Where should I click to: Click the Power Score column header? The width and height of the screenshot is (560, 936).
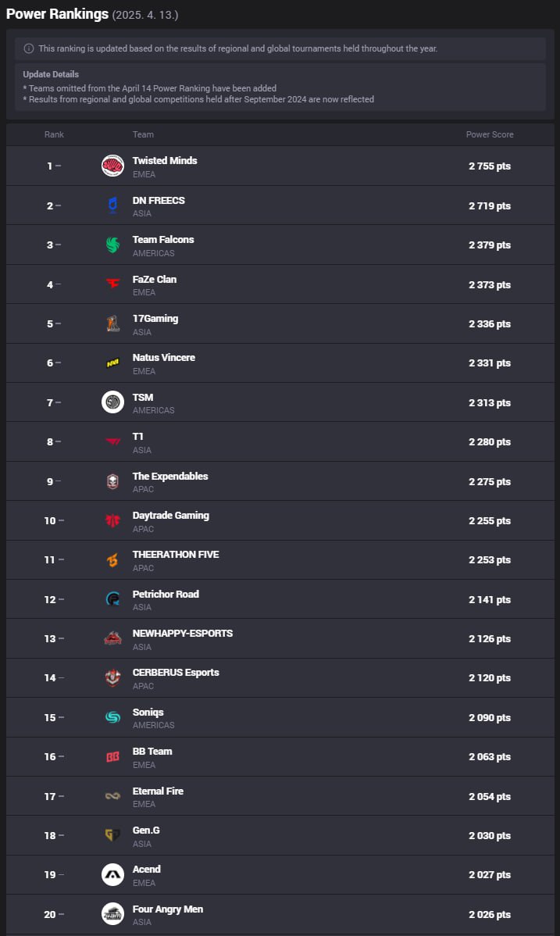490,134
